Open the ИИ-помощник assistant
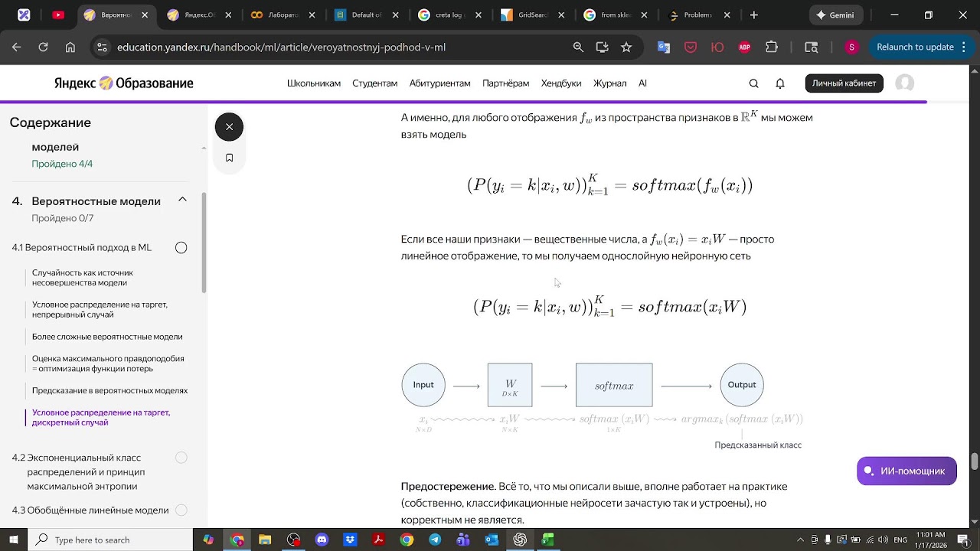 (906, 471)
